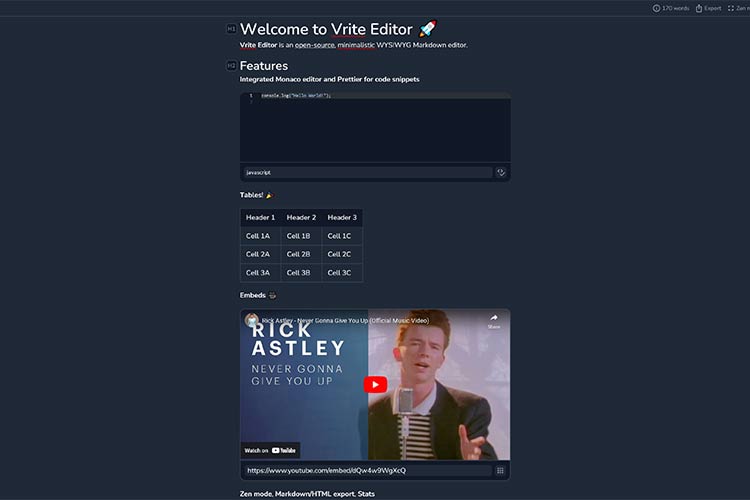The width and height of the screenshot is (750, 500).
Task: Select the Header 2 table cell
Action: point(301,218)
